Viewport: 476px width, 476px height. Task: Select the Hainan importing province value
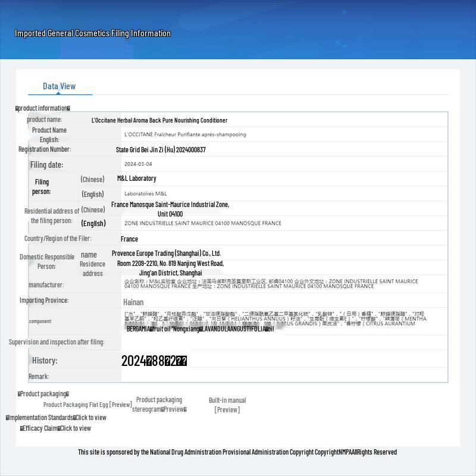click(133, 302)
